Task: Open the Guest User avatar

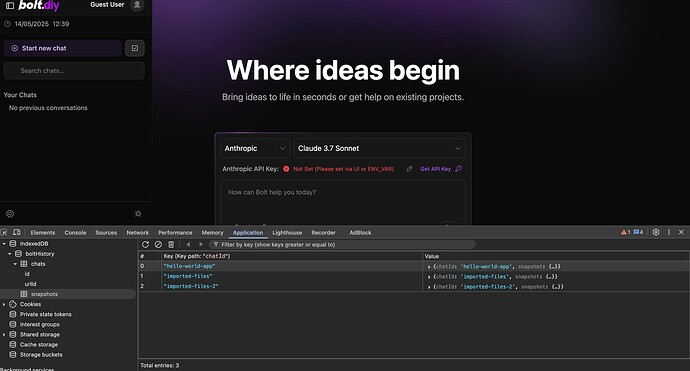Action: pos(137,5)
